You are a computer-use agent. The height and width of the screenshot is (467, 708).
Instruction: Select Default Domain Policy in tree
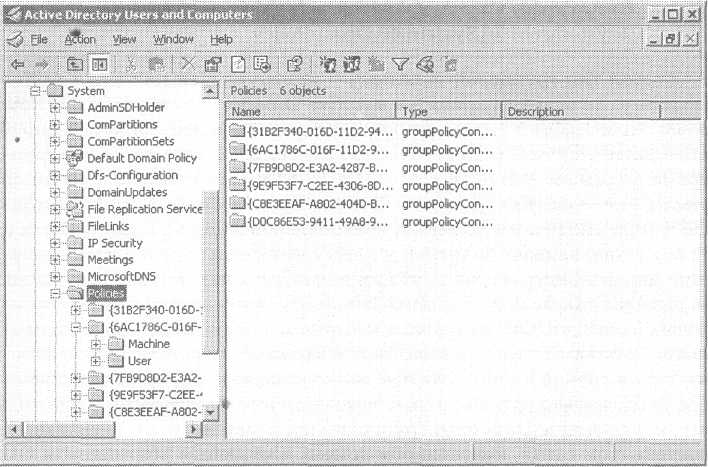tap(142, 158)
